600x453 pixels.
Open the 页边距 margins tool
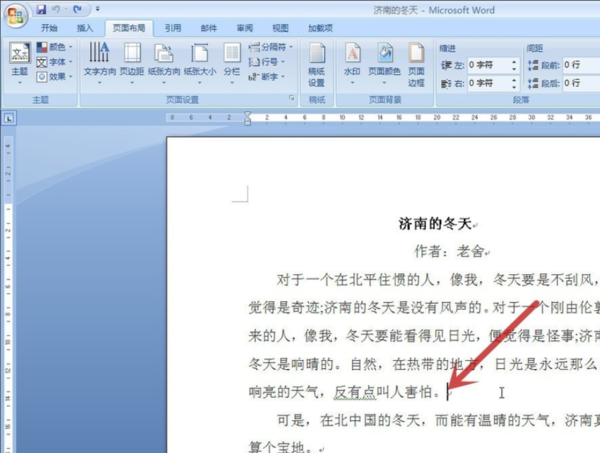[132, 63]
